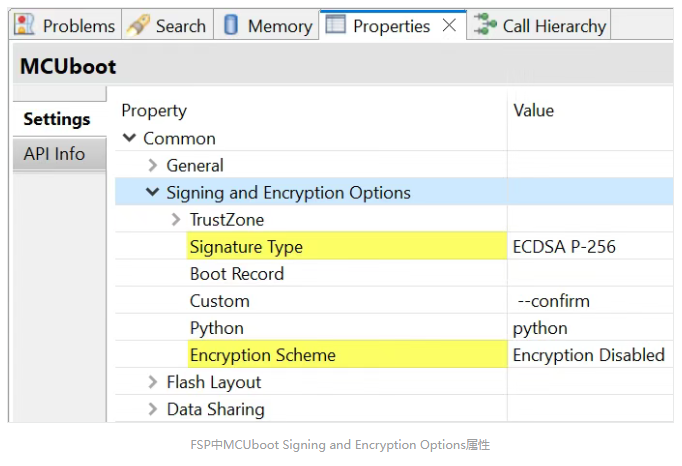This screenshot has width=682, height=466.
Task: Expand the Flash Layout section arrow
Action: point(152,382)
